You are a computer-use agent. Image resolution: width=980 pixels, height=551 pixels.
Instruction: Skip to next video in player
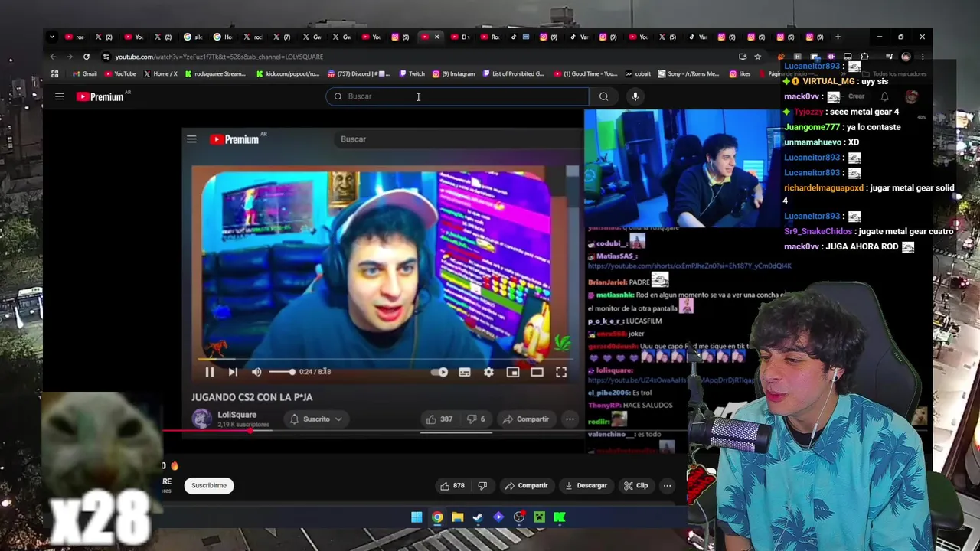[233, 372]
